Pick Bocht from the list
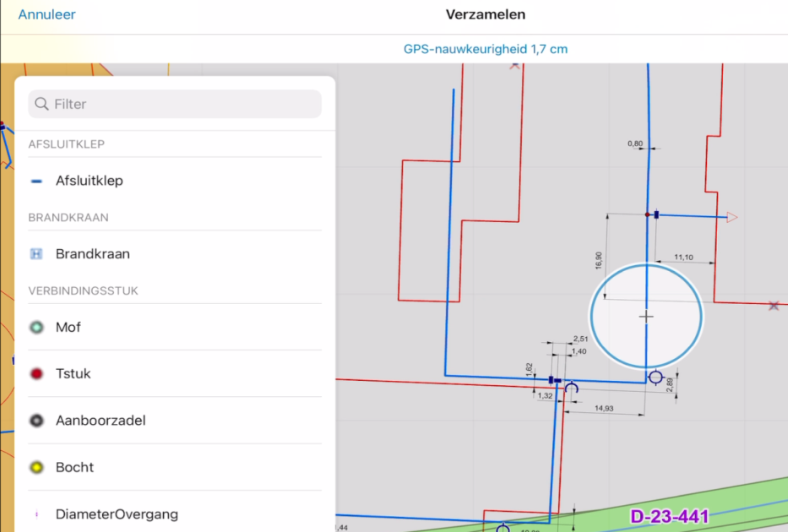Image resolution: width=788 pixels, height=532 pixels. [x=74, y=467]
